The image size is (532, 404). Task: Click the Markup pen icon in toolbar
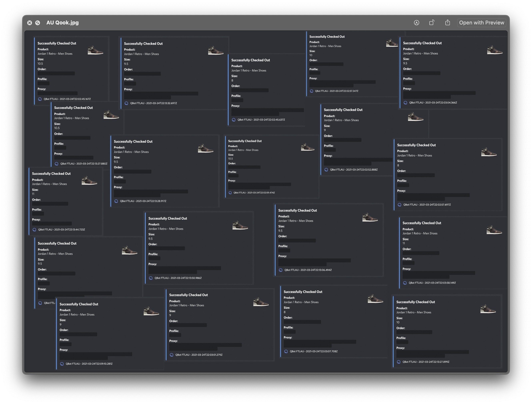click(x=416, y=23)
